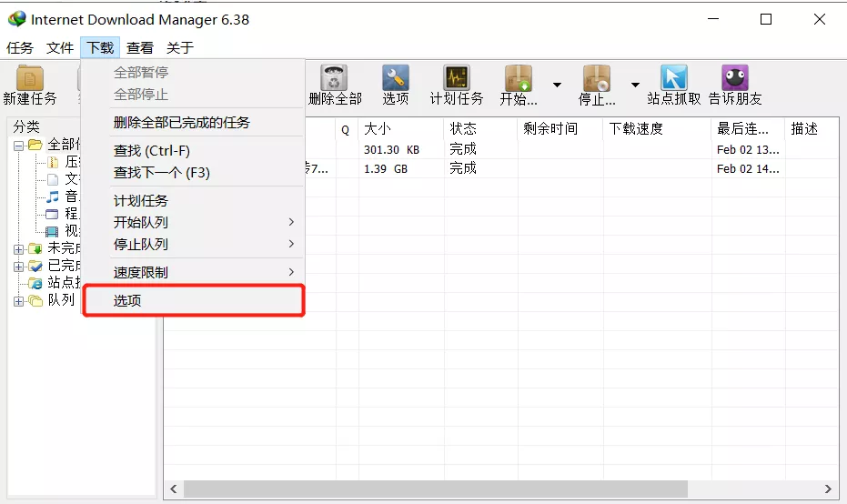Click the Feb 02 14... date cell
Screen dimensions: 847x504
[x=748, y=169]
